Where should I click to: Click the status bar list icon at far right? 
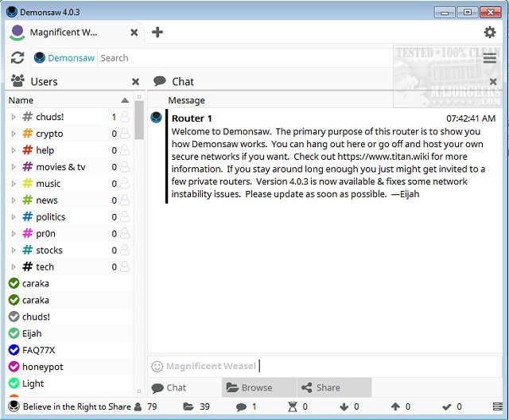pos(498,406)
